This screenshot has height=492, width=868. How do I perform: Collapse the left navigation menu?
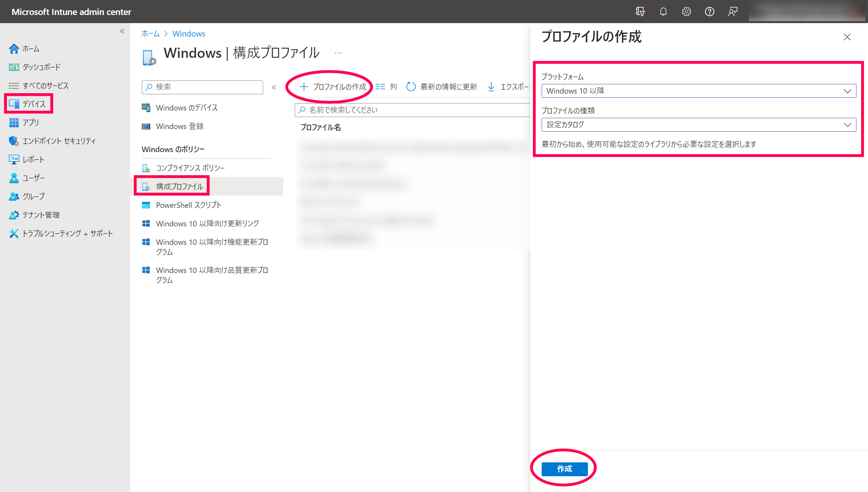pos(122,31)
